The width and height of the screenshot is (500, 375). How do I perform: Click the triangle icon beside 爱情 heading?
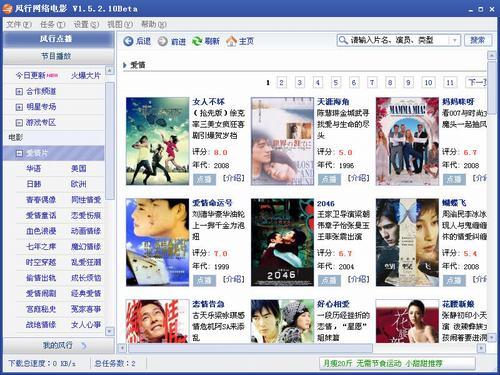(x=125, y=65)
